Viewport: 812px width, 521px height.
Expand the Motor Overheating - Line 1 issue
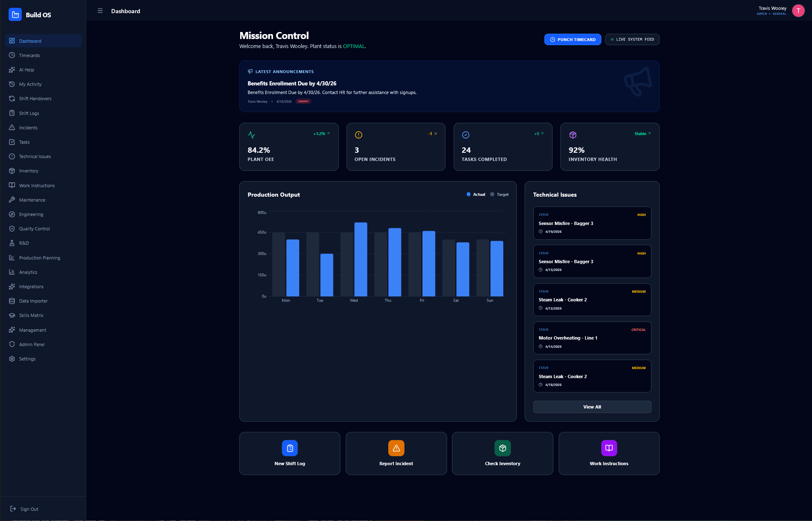tap(592, 338)
